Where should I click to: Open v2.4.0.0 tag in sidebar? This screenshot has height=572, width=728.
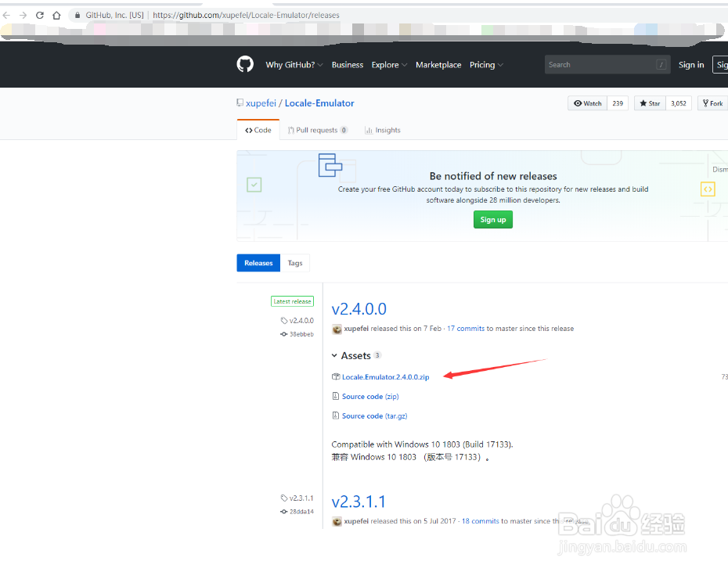pos(297,320)
